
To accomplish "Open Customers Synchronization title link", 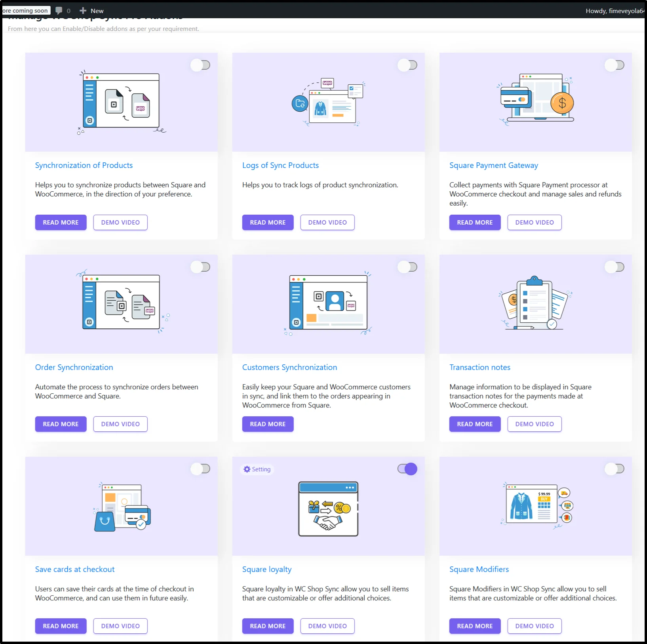I will point(290,367).
